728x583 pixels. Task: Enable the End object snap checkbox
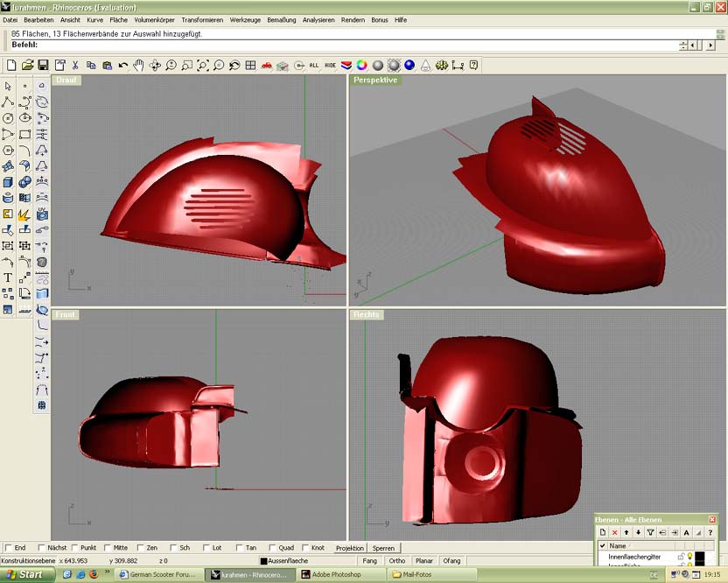8,548
